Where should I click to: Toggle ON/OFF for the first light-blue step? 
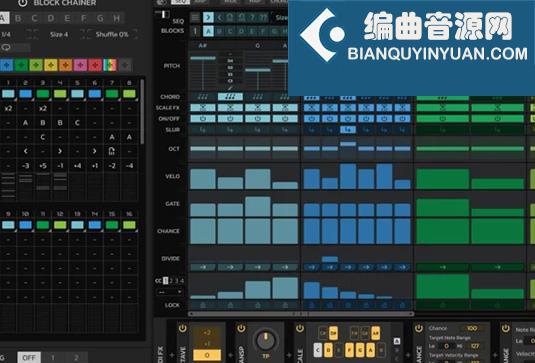click(203, 119)
